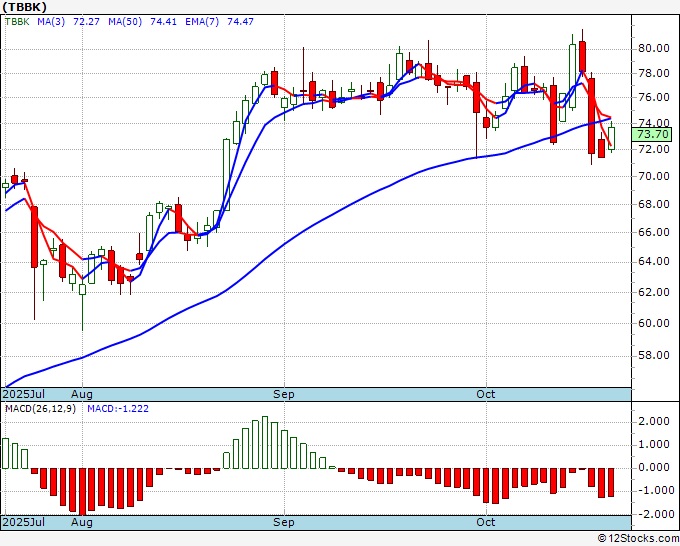Click the Sep label on price chart axis
The width and height of the screenshot is (680, 546).
(x=284, y=394)
